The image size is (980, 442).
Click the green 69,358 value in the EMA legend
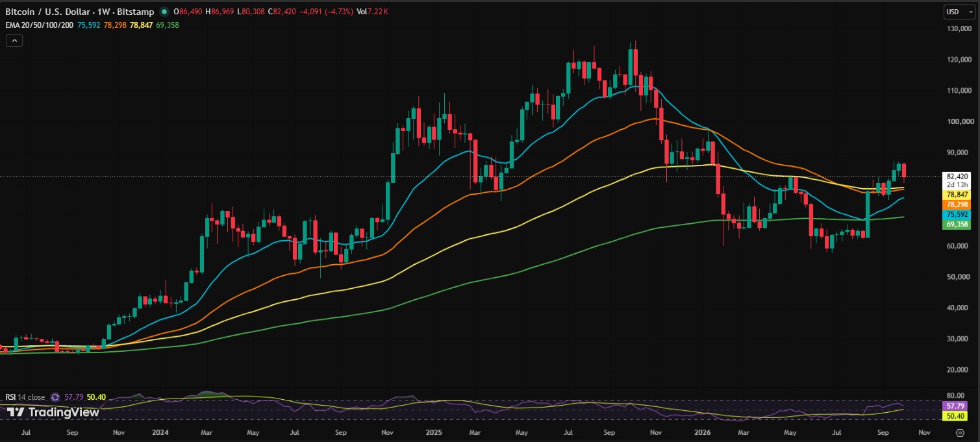(x=168, y=25)
